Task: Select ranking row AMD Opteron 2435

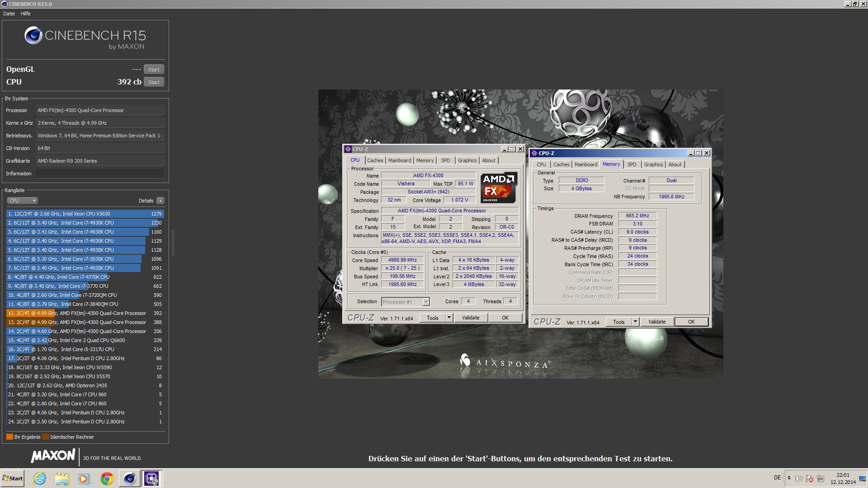Action: point(85,385)
